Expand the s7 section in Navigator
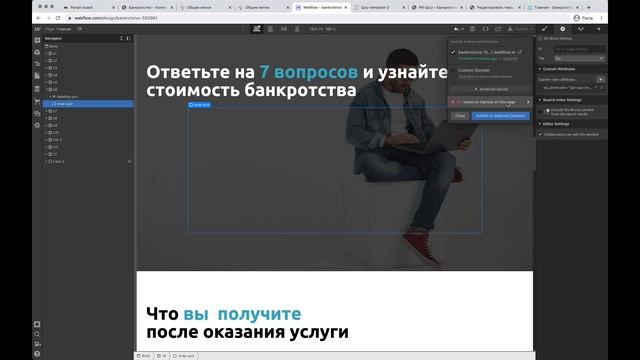 tap(47, 111)
